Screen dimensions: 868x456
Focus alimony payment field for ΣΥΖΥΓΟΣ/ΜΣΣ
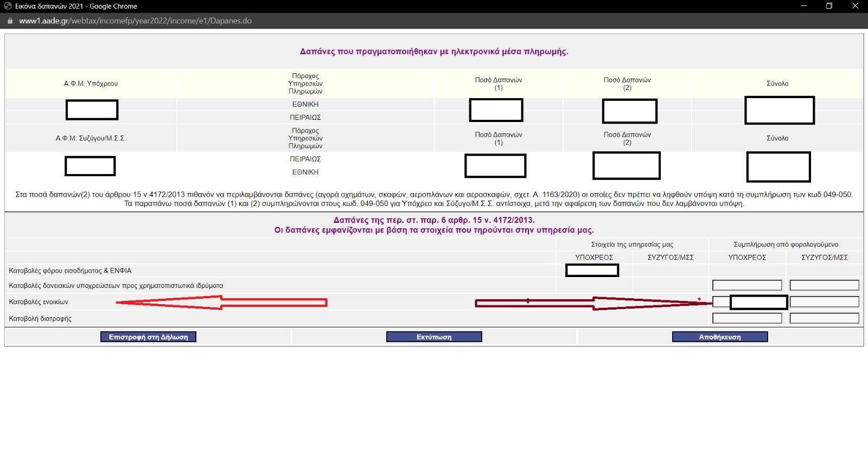click(x=825, y=318)
